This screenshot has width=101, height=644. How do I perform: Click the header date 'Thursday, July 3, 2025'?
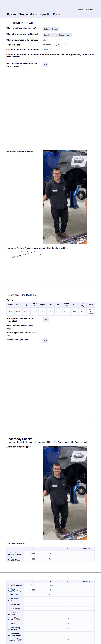pos(85,10)
